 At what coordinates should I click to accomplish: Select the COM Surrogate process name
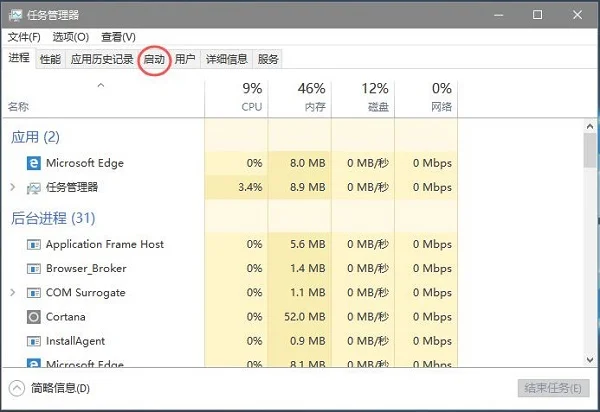click(86, 293)
